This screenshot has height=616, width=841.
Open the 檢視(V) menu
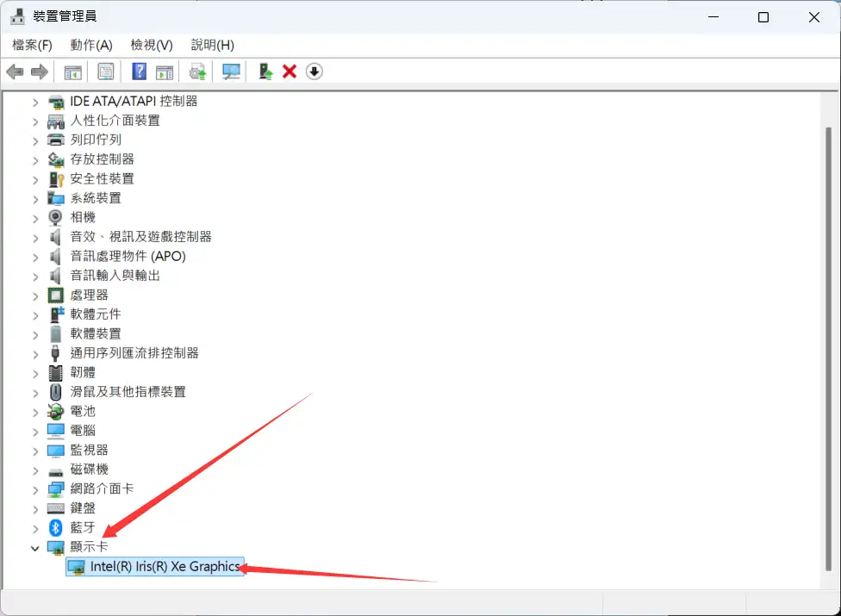coord(152,45)
